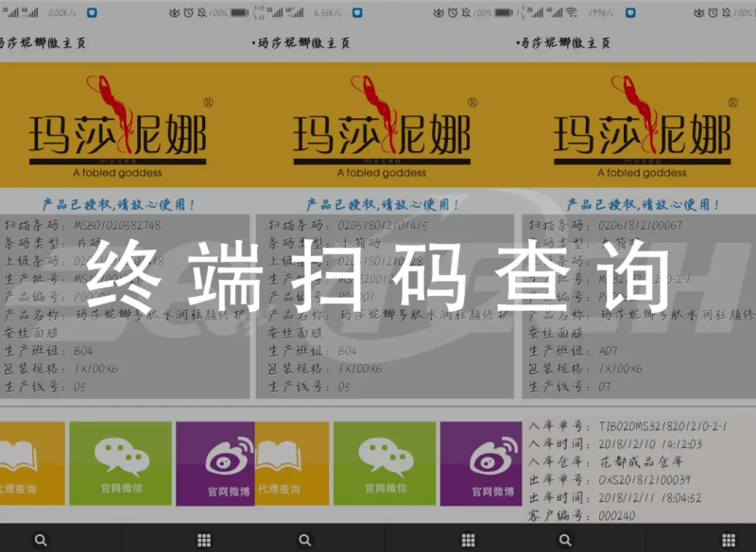Select the 生产班组 A07 row

[x=574, y=351]
